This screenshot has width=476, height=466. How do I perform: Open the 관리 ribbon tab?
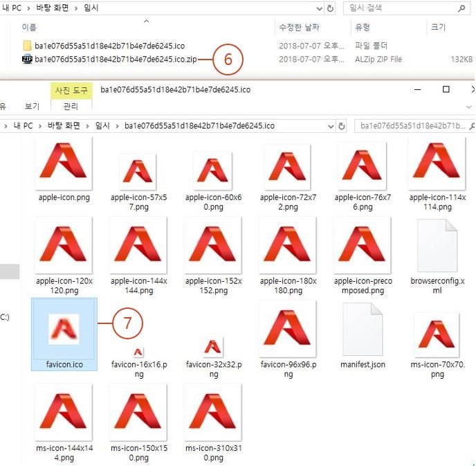coord(71,107)
